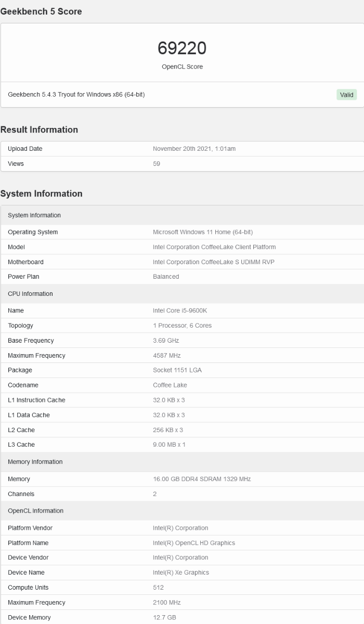Click the Balanced power plan value
This screenshot has width=364, height=624.
[x=166, y=277]
